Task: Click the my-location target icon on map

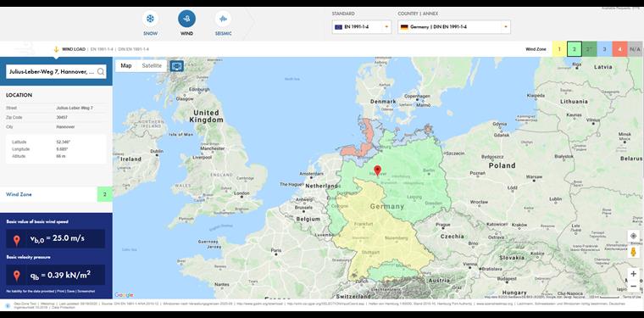Action: (x=633, y=236)
